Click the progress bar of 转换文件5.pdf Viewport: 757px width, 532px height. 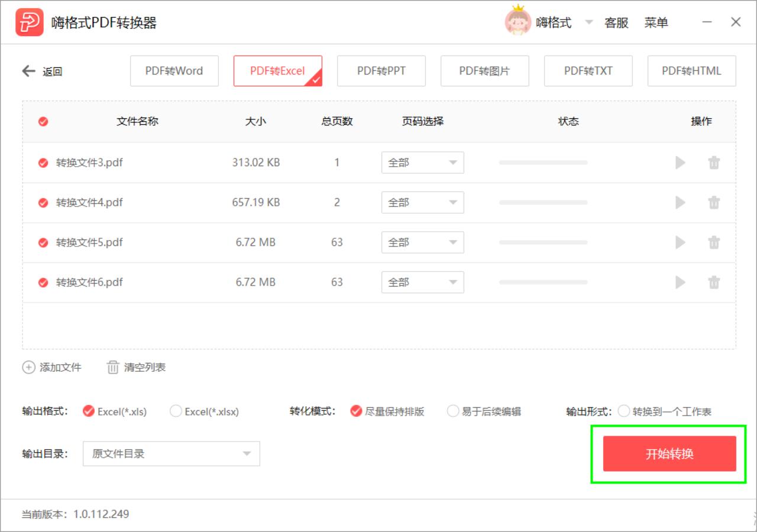tap(543, 242)
